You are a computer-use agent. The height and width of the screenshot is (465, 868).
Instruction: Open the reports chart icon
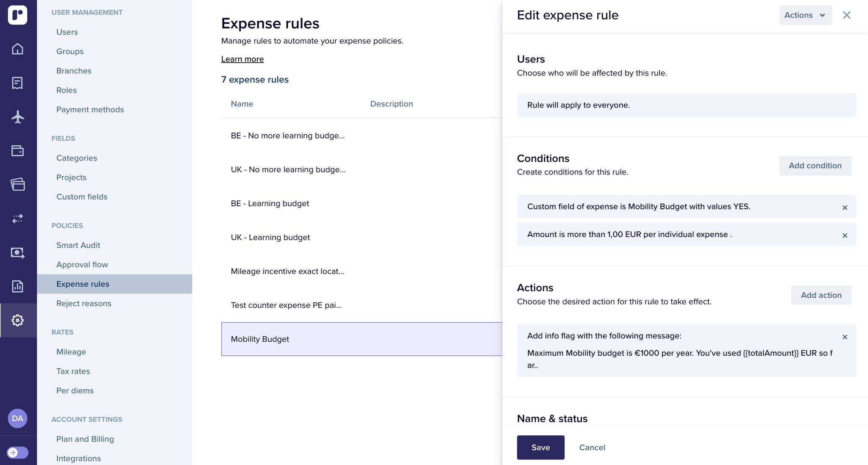[17, 286]
